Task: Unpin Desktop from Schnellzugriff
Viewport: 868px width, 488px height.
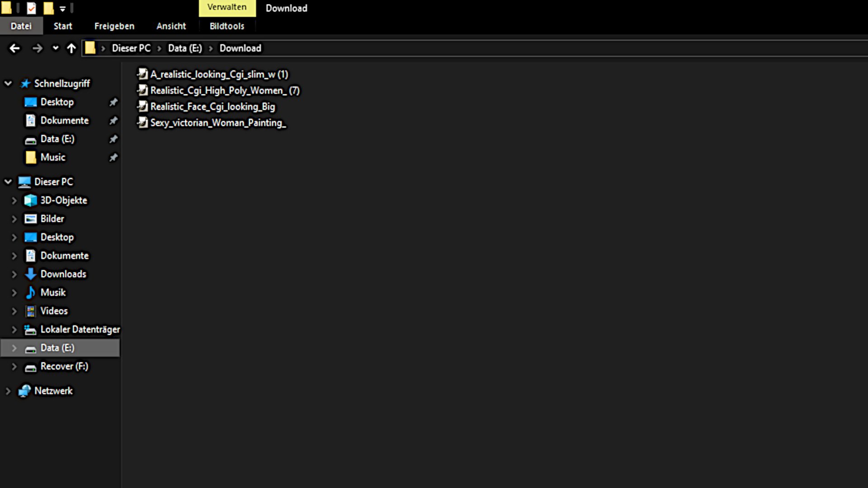Action: 113,102
